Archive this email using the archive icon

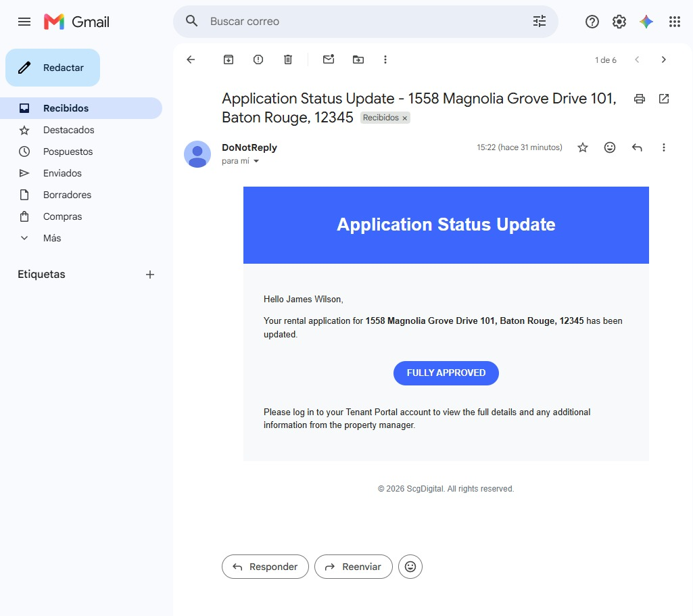click(228, 60)
